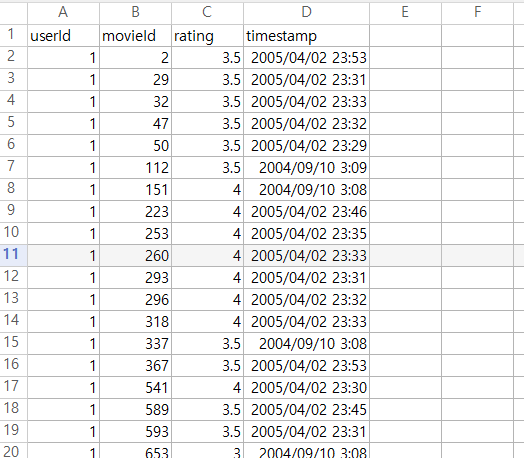Select movieId cell with value 29

click(x=135, y=80)
